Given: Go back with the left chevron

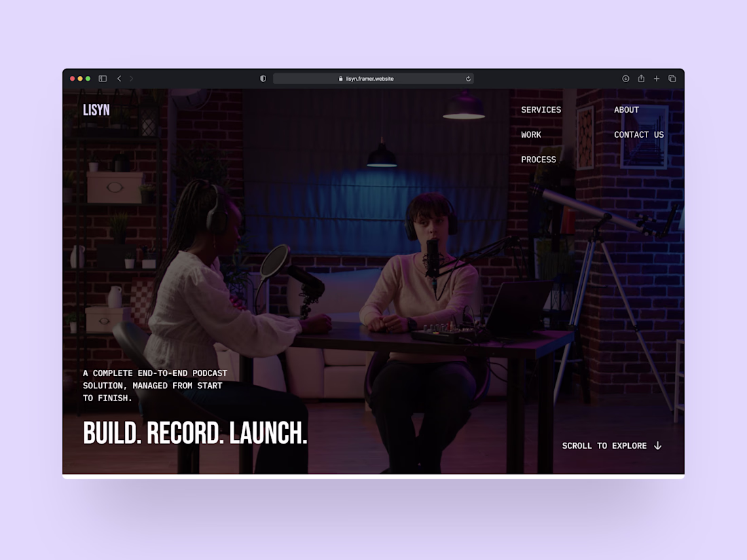Looking at the screenshot, I should [119, 79].
